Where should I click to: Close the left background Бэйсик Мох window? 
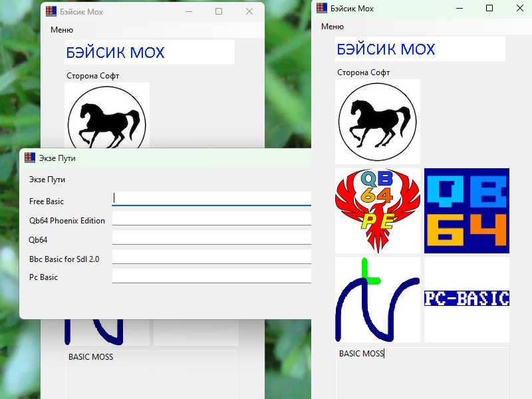(249, 11)
